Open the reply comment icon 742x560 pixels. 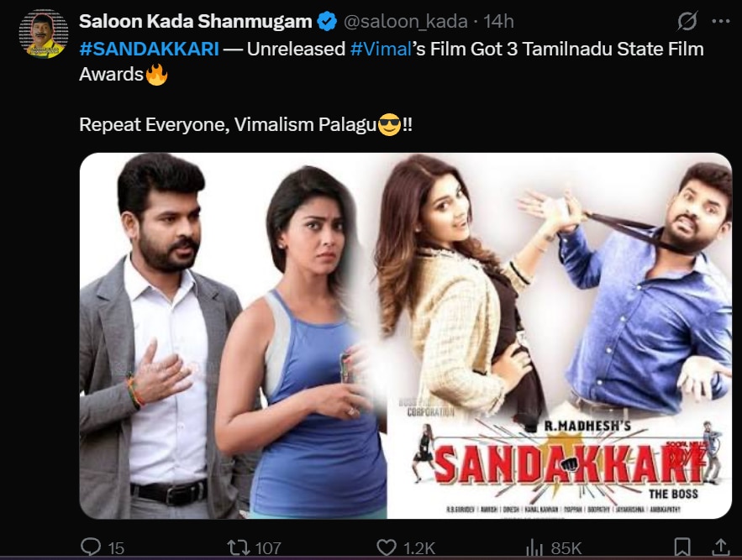click(91, 547)
